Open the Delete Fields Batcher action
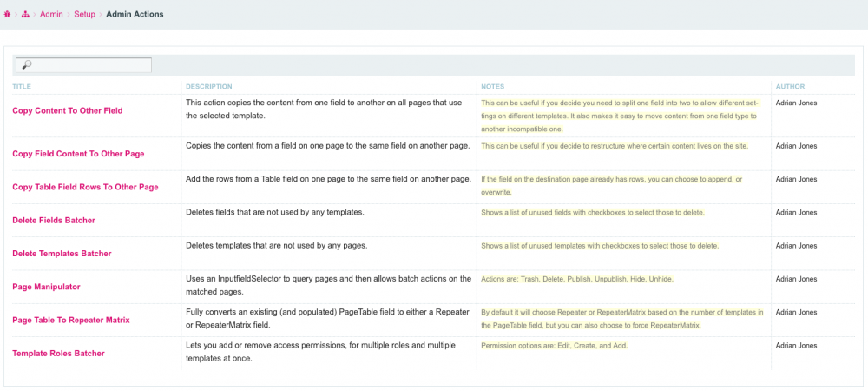Image resolution: width=868 pixels, height=391 pixels. (54, 221)
